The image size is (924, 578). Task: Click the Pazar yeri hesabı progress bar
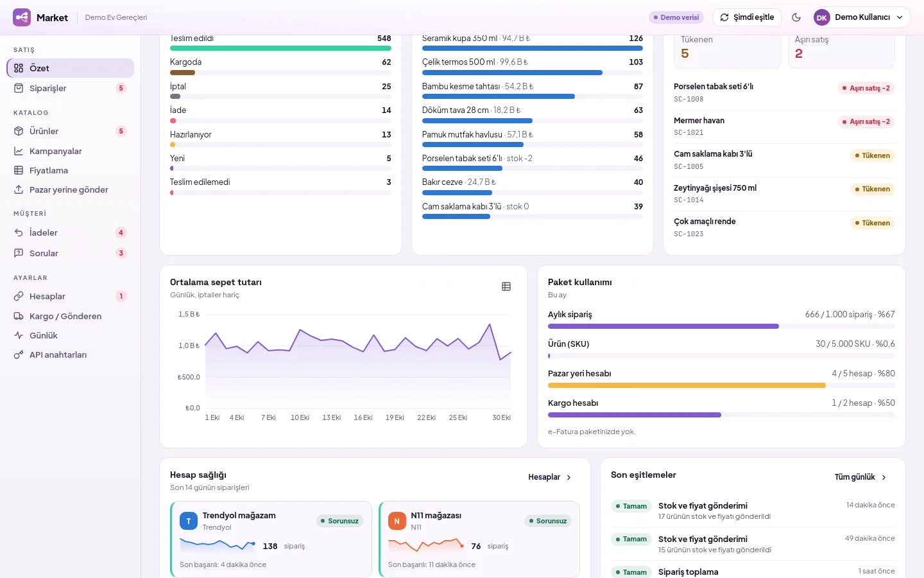point(721,385)
